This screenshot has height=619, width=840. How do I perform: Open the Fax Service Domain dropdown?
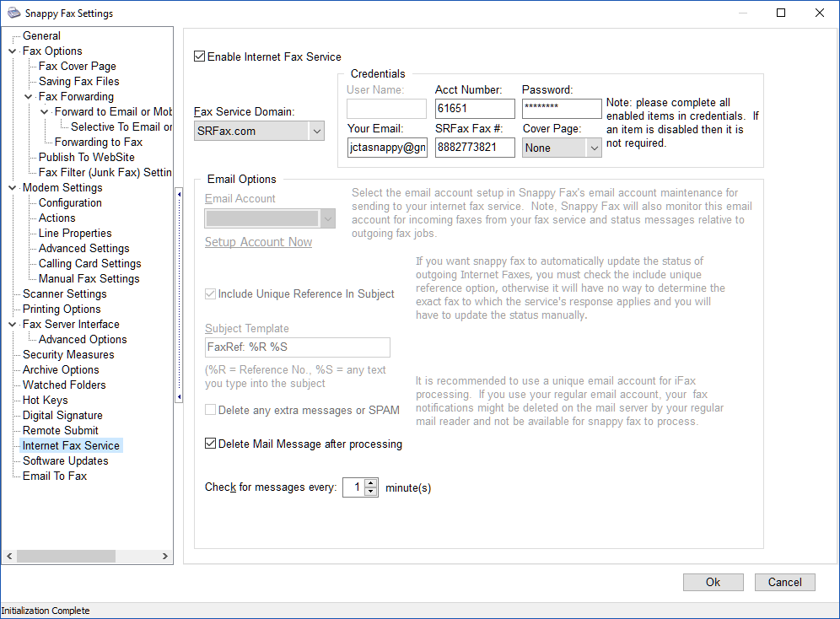tap(316, 132)
